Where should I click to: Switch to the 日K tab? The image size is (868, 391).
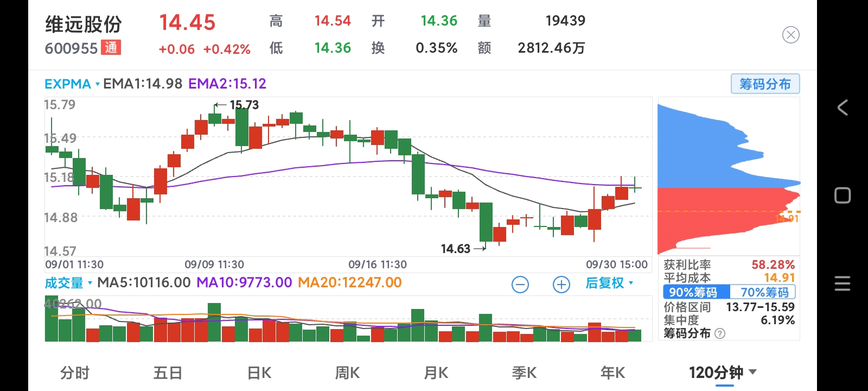coord(259,373)
